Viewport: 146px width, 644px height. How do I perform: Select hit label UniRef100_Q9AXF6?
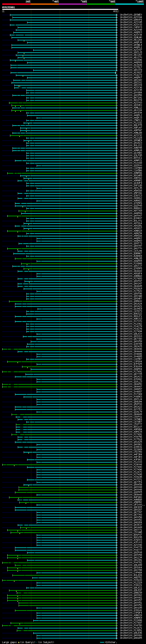(x=131, y=20)
